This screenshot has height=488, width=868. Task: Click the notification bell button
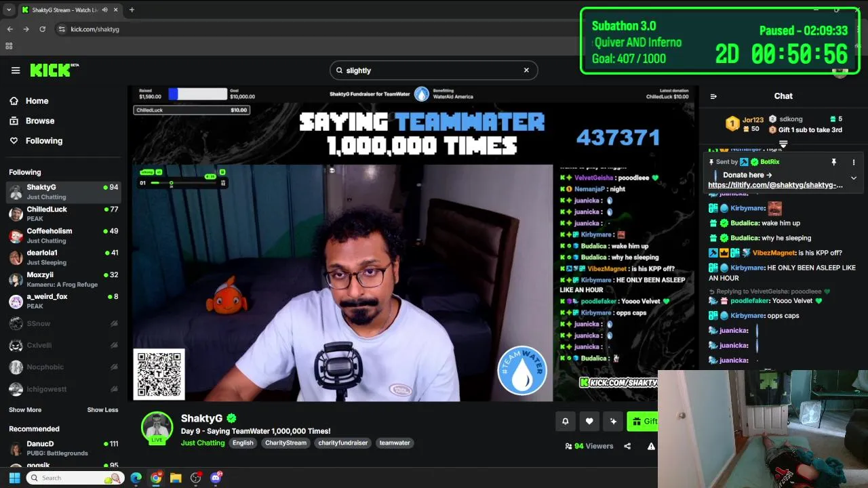(565, 422)
